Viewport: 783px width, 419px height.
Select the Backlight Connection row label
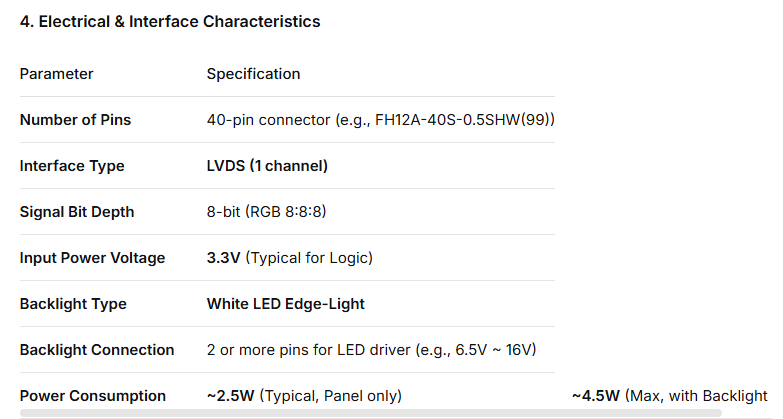(97, 350)
